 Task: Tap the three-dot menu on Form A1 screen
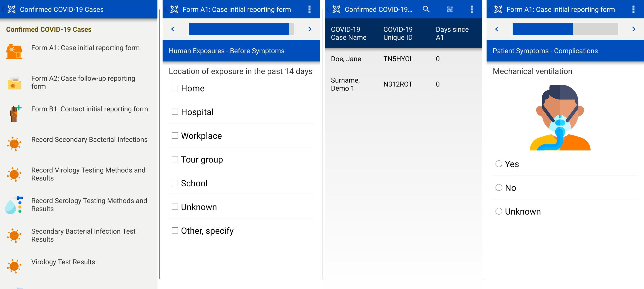310,9
